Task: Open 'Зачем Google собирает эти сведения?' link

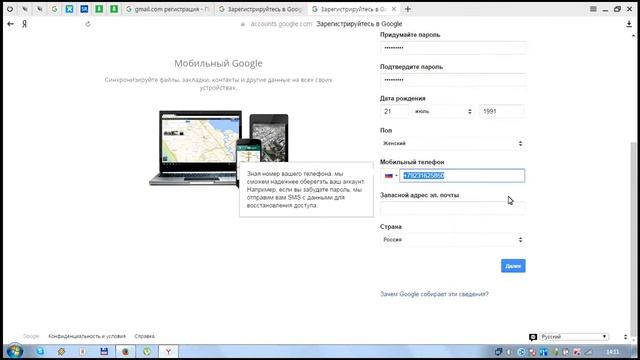Action: click(434, 294)
